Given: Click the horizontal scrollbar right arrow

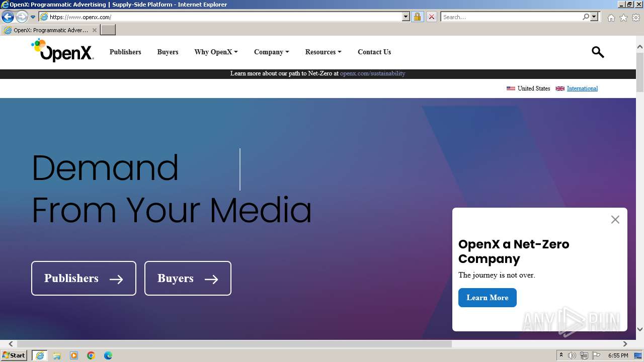Looking at the screenshot, I should [x=625, y=344].
